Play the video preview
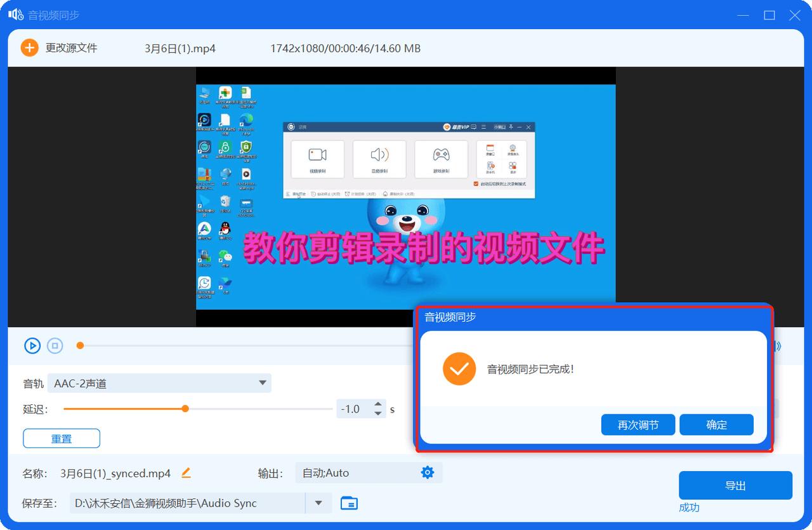The image size is (812, 530). 32,345
